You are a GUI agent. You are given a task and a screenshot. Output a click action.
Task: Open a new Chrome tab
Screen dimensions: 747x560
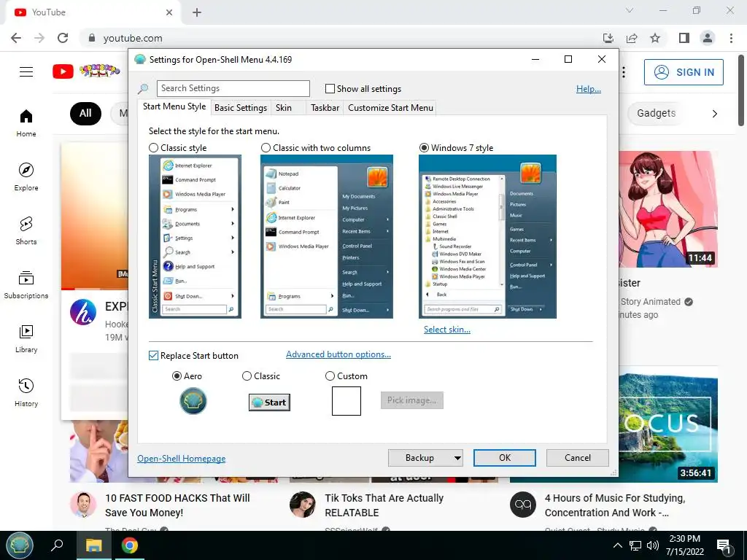[x=197, y=12]
